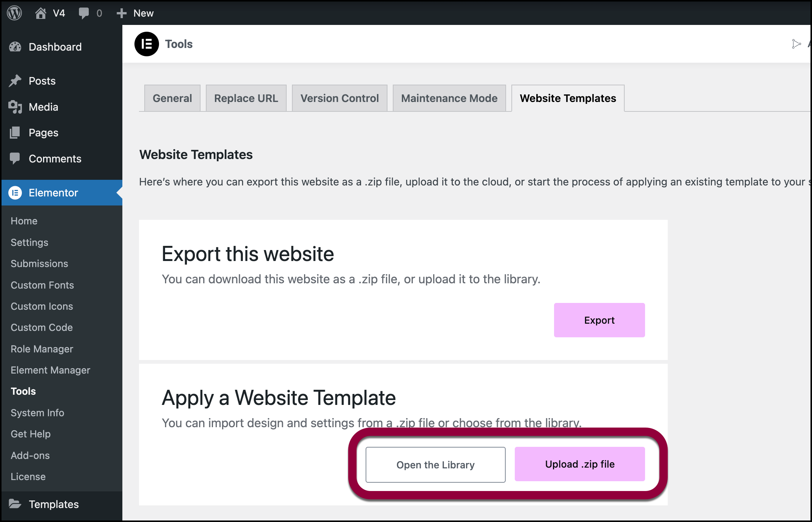Image resolution: width=812 pixels, height=522 pixels.
Task: Click the Pages icon in the sidebar
Action: coord(15,133)
